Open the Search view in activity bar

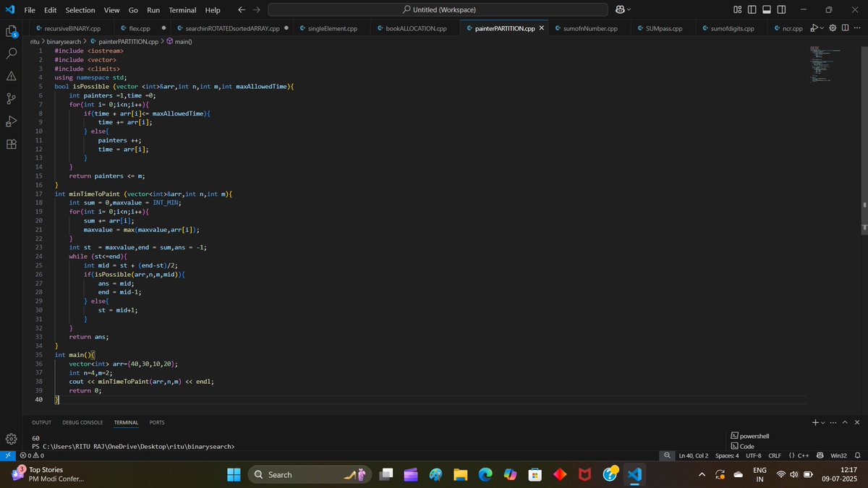12,53
